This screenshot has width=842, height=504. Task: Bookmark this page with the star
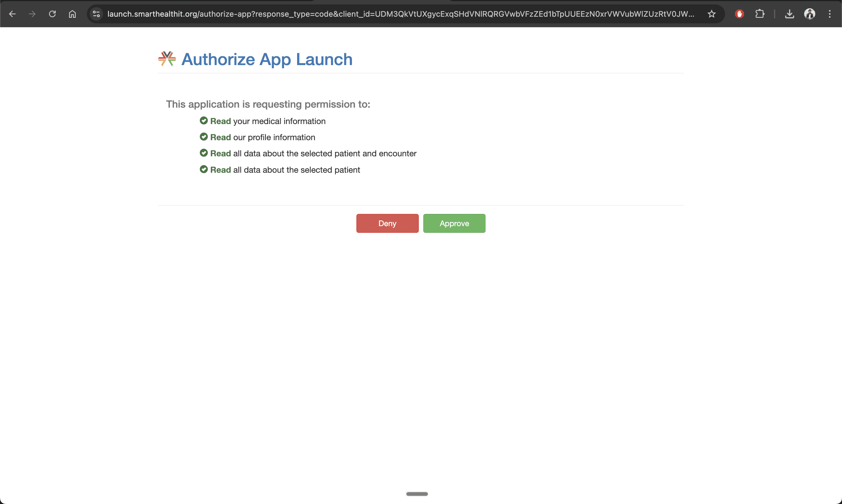[711, 14]
